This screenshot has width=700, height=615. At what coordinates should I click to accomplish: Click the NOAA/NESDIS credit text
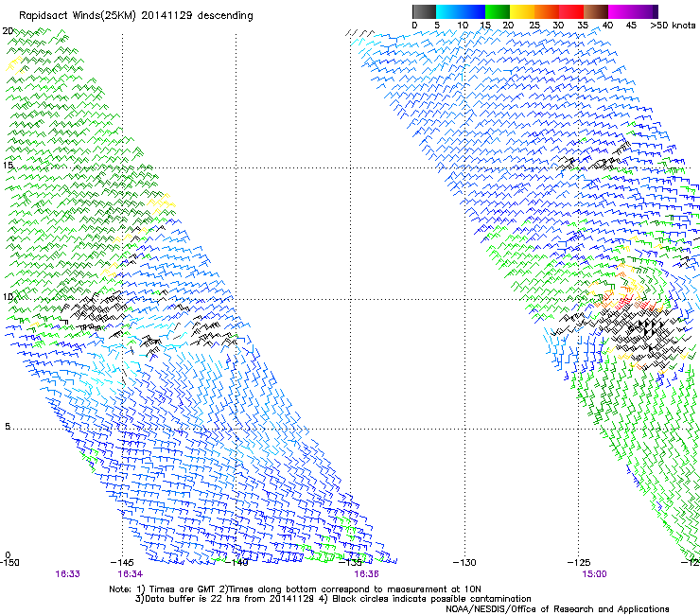click(x=557, y=608)
